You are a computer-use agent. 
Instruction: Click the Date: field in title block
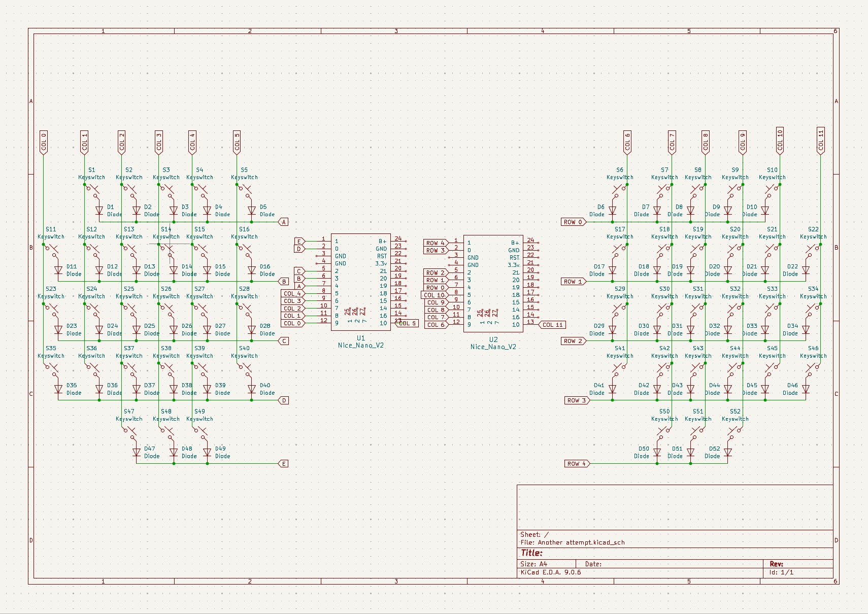click(x=593, y=564)
